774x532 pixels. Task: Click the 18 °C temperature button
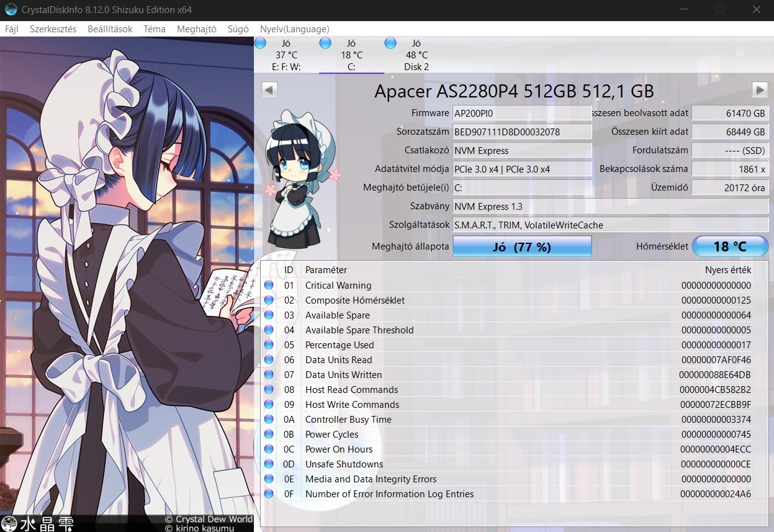pos(730,246)
